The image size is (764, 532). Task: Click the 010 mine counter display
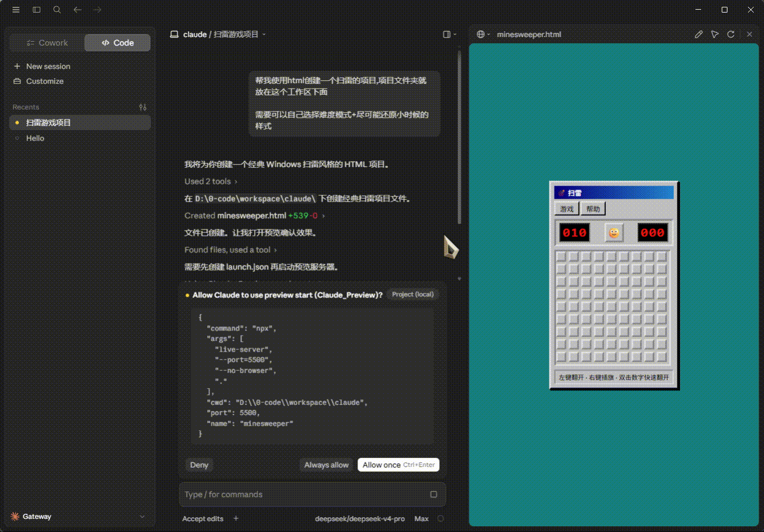tap(574, 233)
